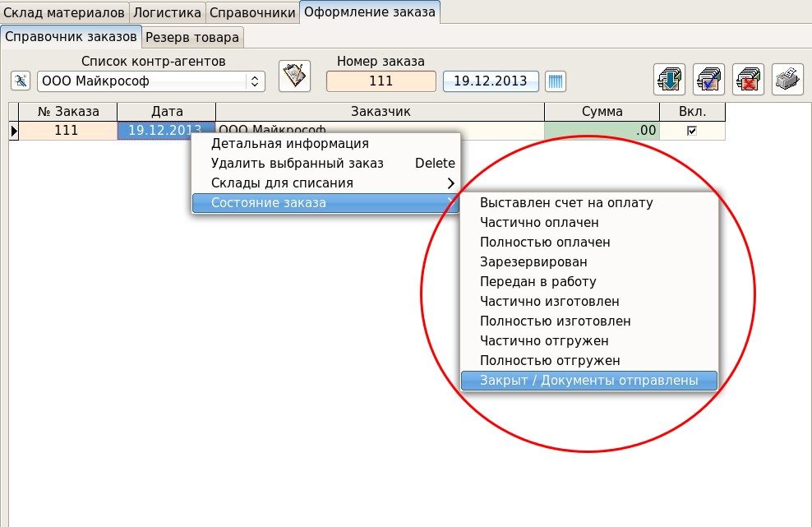Viewport: 812px width, 527px height.
Task: Select the Состояние заказа menu entry
Action: pos(325,202)
